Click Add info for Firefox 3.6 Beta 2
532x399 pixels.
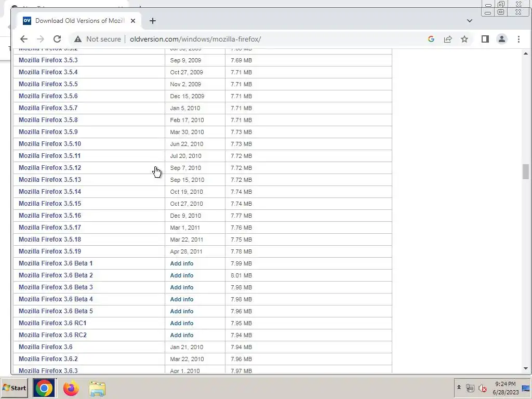(182, 275)
